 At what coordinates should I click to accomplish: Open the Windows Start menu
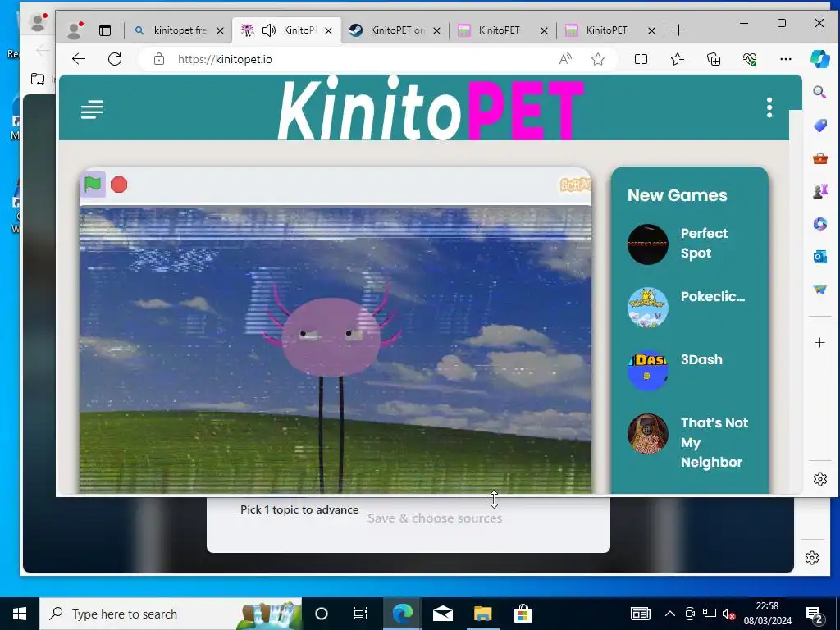(20, 614)
